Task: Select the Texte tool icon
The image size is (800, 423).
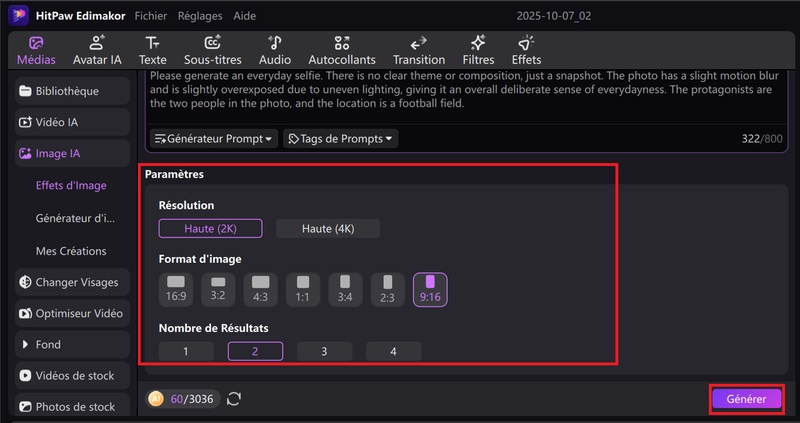Action: (152, 43)
